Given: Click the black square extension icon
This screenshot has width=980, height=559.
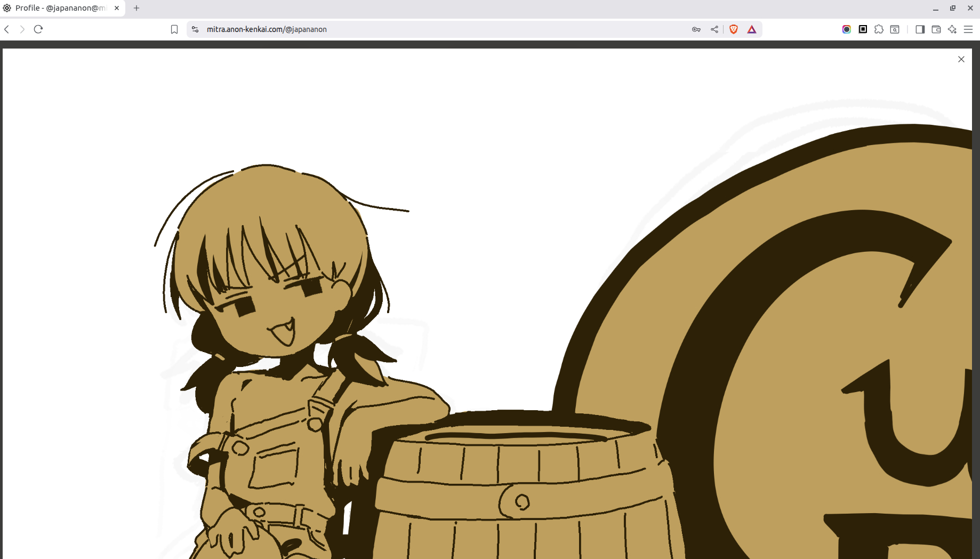Looking at the screenshot, I should click(863, 29).
